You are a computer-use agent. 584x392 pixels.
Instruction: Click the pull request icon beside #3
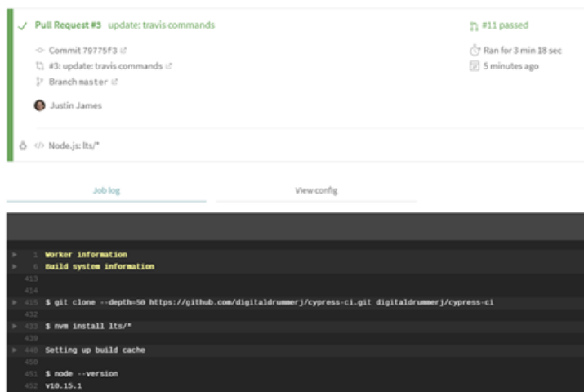(x=40, y=66)
